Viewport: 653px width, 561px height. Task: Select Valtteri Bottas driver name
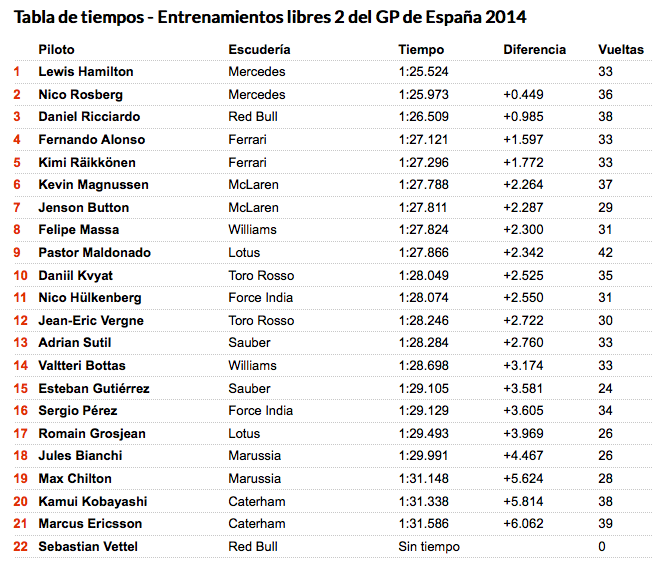click(82, 366)
